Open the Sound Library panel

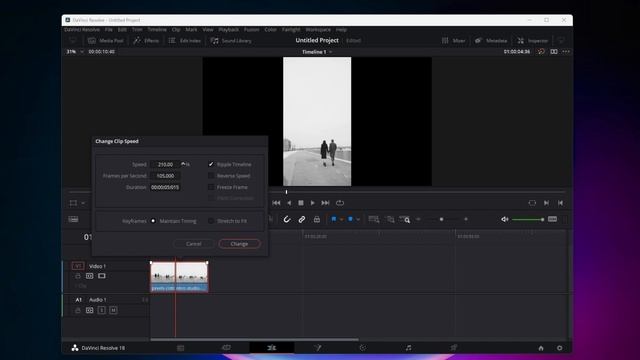231,40
